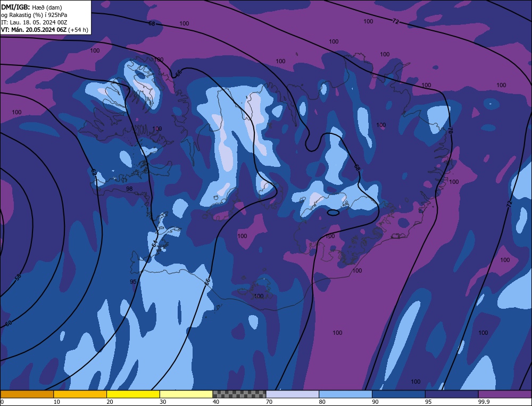Click the orange 10–20 legend swatch

[x=80, y=394]
